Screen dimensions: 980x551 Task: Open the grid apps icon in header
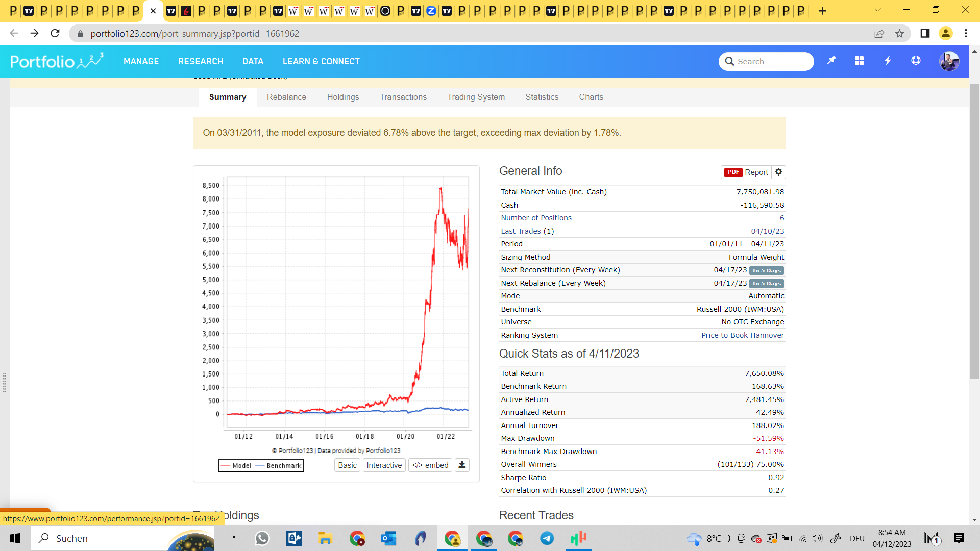coord(860,61)
